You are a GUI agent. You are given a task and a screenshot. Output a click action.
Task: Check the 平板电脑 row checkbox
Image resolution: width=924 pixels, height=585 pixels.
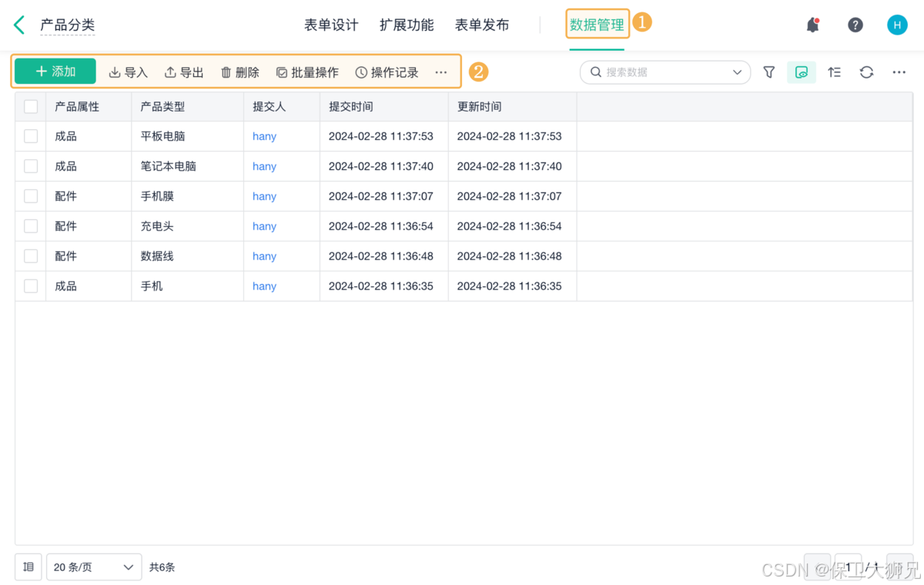(x=31, y=136)
